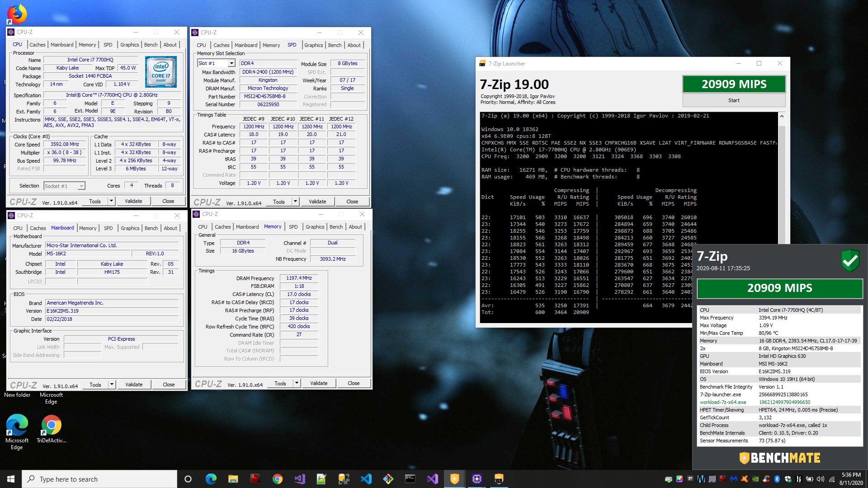The height and width of the screenshot is (488, 868).
Task: Click Close in the SPD window
Action: [352, 202]
